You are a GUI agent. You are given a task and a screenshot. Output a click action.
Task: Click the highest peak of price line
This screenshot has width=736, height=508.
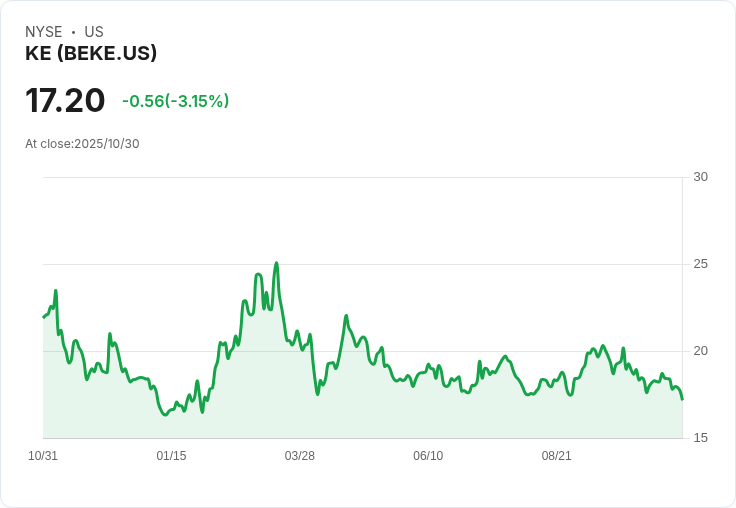[276, 264]
